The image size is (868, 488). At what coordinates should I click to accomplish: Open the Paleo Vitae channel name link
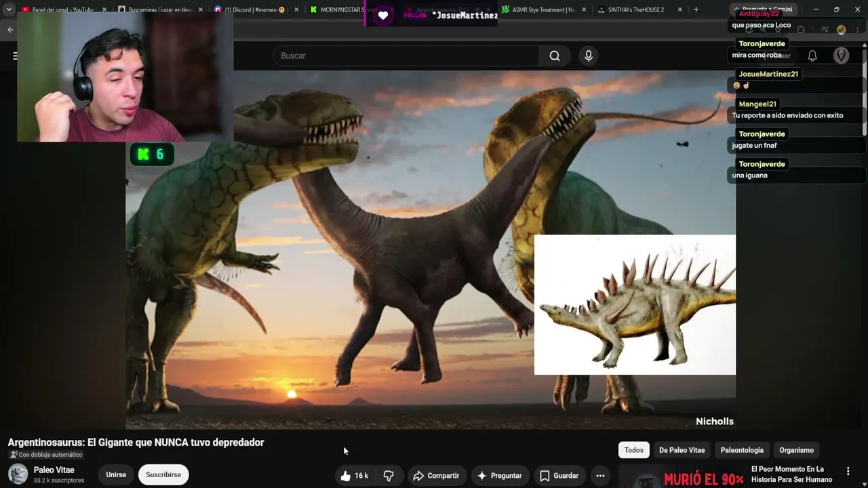click(54, 470)
